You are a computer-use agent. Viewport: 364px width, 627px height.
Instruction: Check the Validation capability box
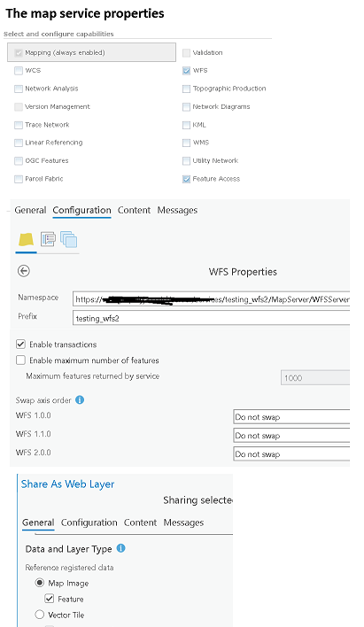pyautogui.click(x=186, y=53)
